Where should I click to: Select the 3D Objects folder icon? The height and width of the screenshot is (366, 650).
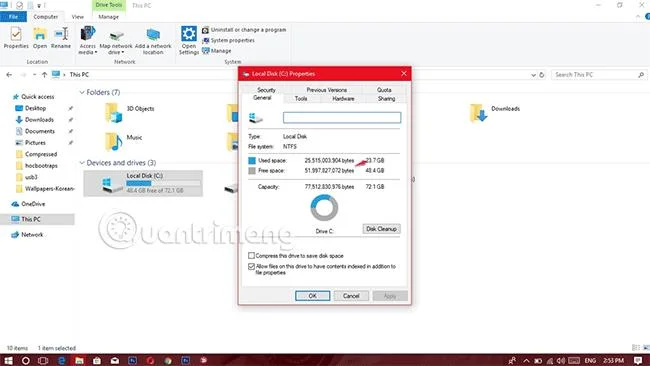pyautogui.click(x=113, y=113)
